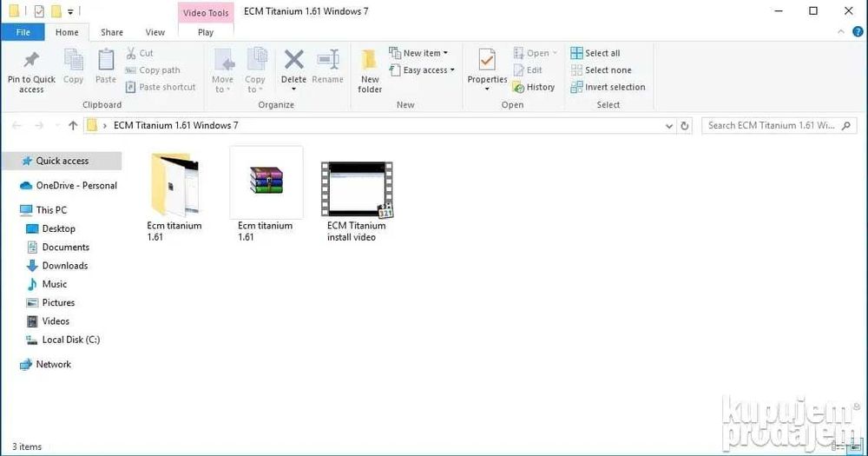Switch to the Share tab
Image resolution: width=868 pixels, height=456 pixels.
112,32
